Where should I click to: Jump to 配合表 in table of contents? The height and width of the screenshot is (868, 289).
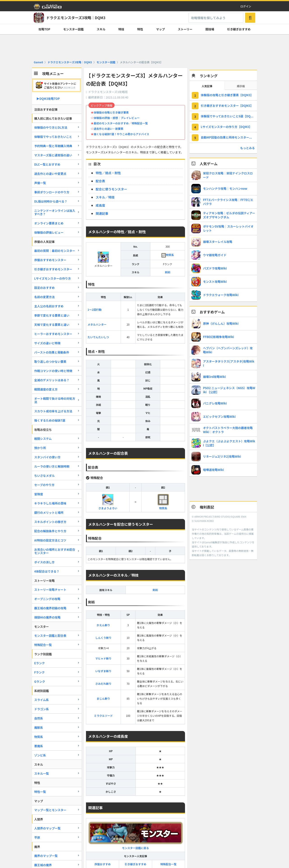100,181
